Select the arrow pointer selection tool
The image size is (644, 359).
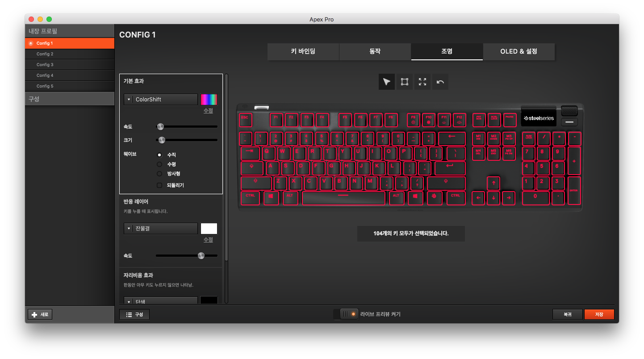click(x=386, y=82)
